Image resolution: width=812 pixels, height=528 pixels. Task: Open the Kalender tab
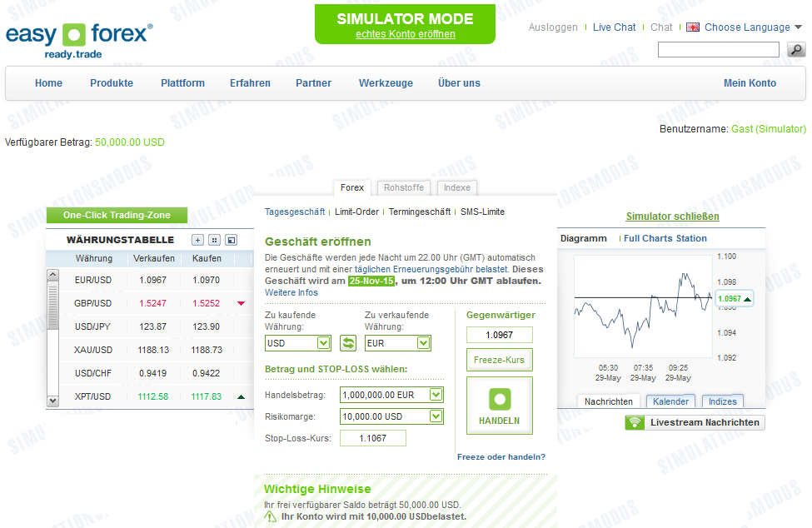(670, 401)
